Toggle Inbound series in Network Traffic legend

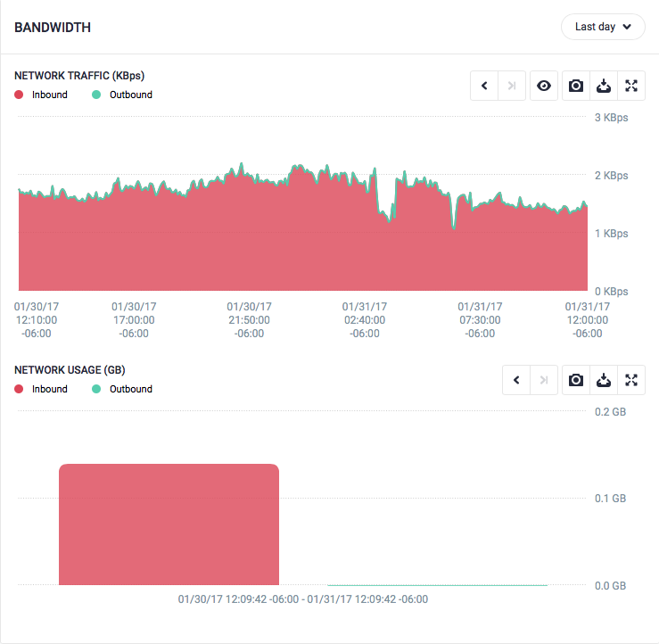tap(41, 95)
